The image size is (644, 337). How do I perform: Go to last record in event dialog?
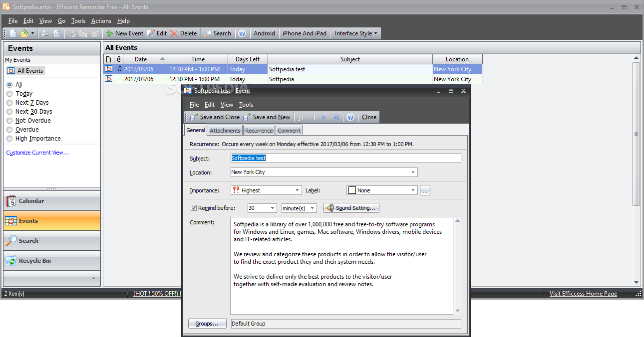[x=336, y=117]
